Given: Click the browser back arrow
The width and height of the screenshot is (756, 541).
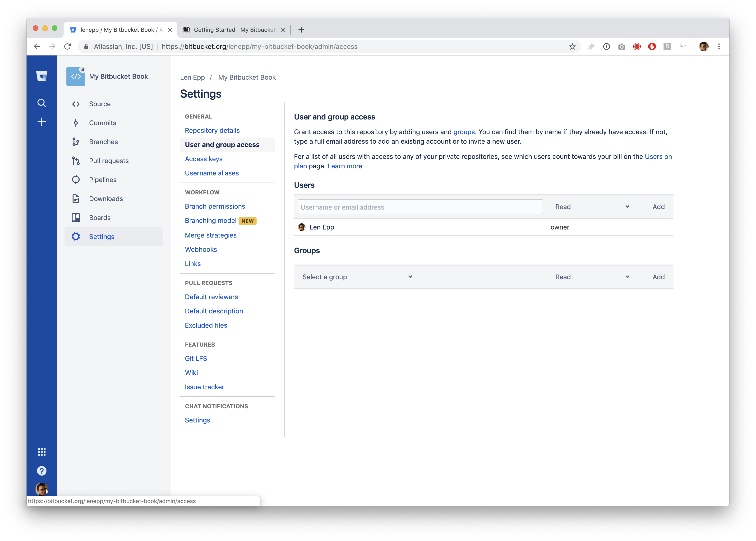Looking at the screenshot, I should (37, 47).
